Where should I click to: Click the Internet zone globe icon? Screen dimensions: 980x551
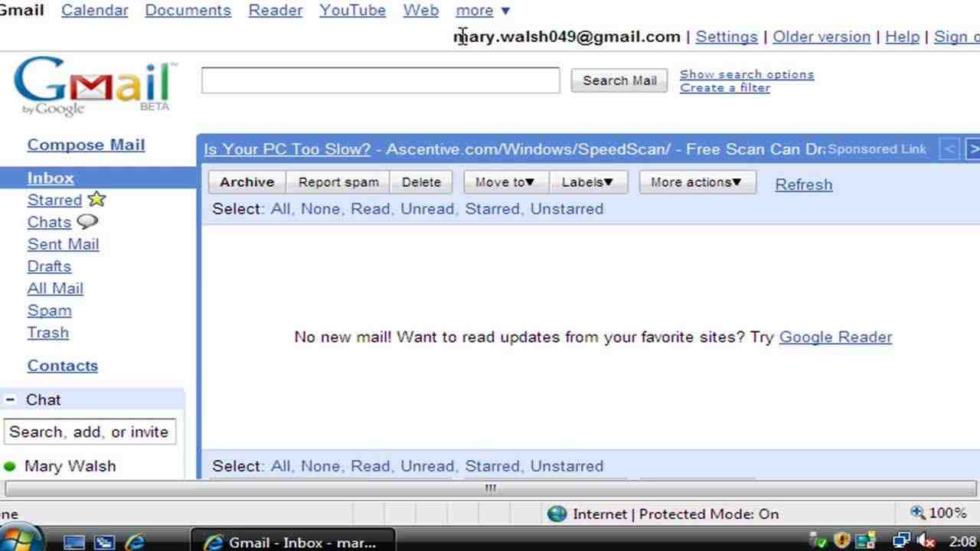coord(557,514)
